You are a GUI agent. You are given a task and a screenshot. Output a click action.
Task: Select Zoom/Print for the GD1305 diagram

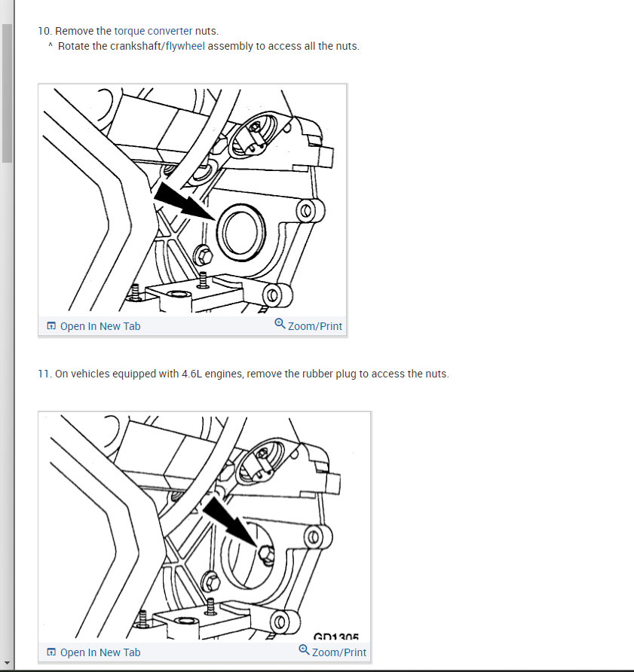[339, 652]
